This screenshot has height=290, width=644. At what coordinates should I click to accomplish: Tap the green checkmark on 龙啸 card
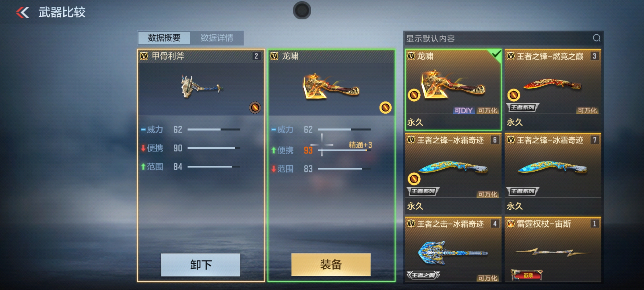pyautogui.click(x=496, y=55)
